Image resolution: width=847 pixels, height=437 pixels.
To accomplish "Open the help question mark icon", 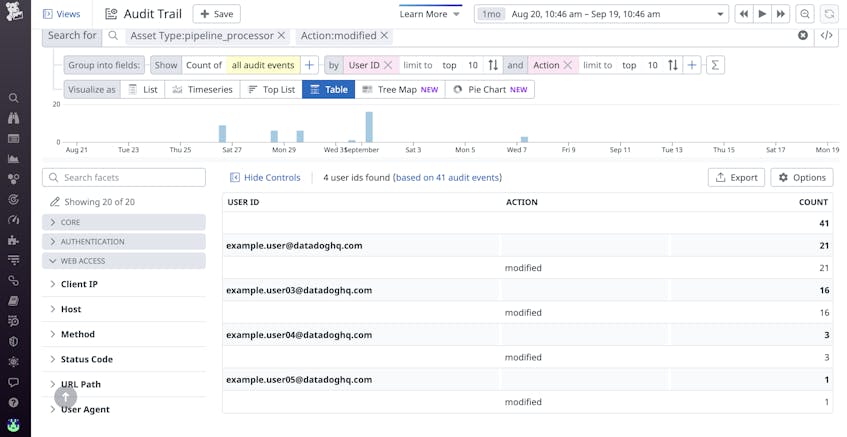I will click(14, 402).
